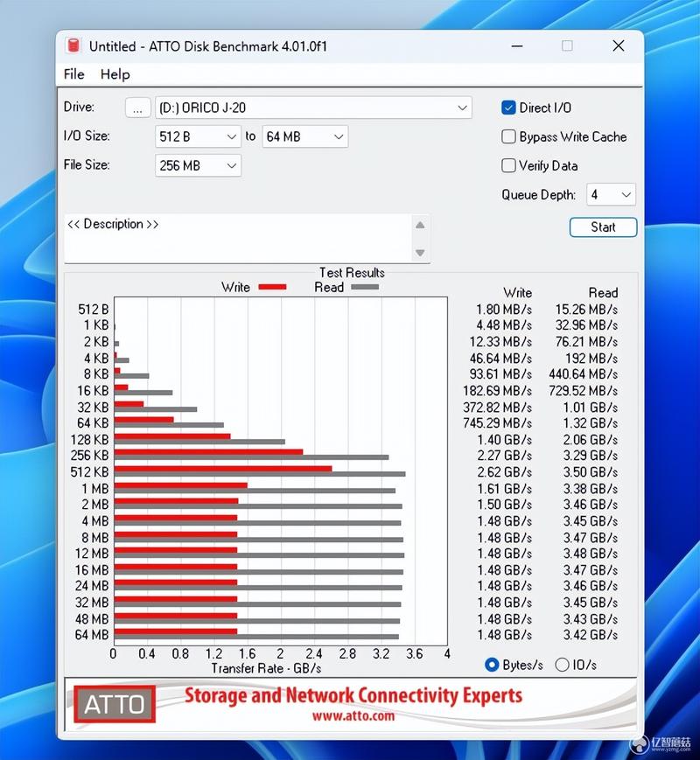700x760 pixels.
Task: Open the Queue Depth dropdown
Action: (x=611, y=195)
